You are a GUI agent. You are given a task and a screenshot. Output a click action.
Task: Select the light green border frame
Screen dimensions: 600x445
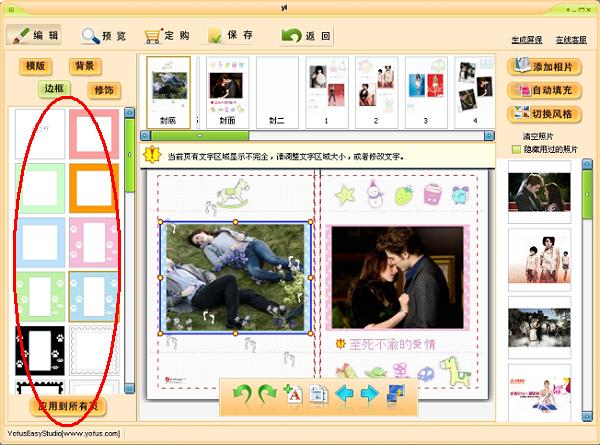click(40, 188)
